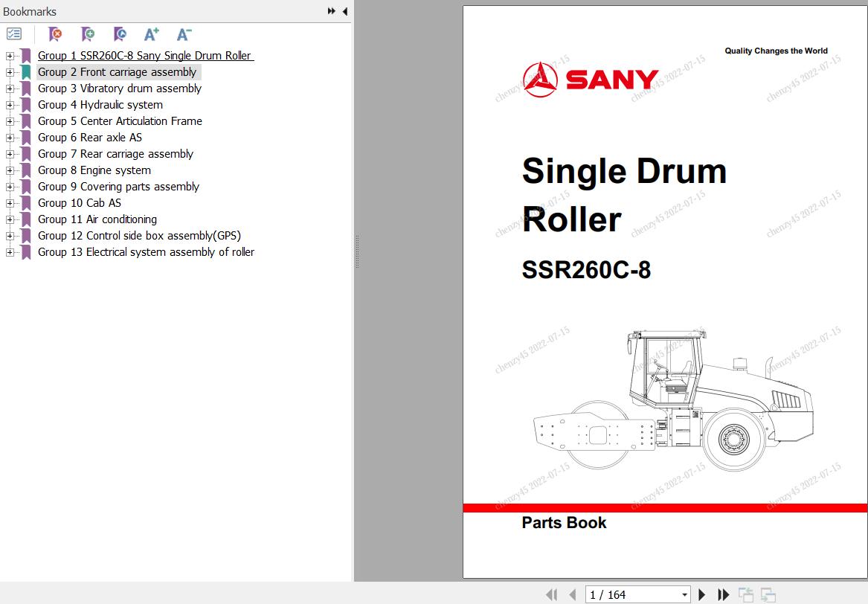The image size is (868, 604).
Task: Jump to Group 6 Rear axle AS
Action: [x=90, y=138]
